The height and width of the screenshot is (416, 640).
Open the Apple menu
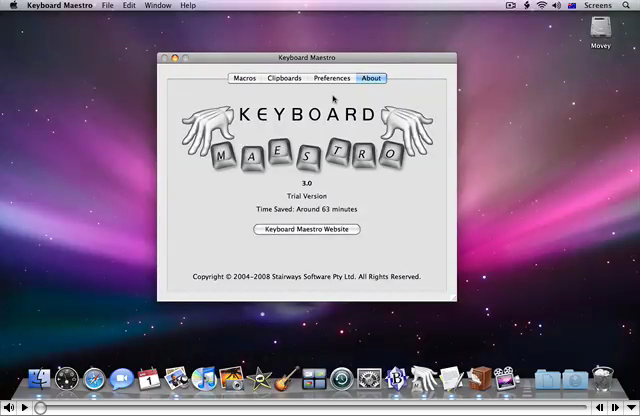click(13, 5)
